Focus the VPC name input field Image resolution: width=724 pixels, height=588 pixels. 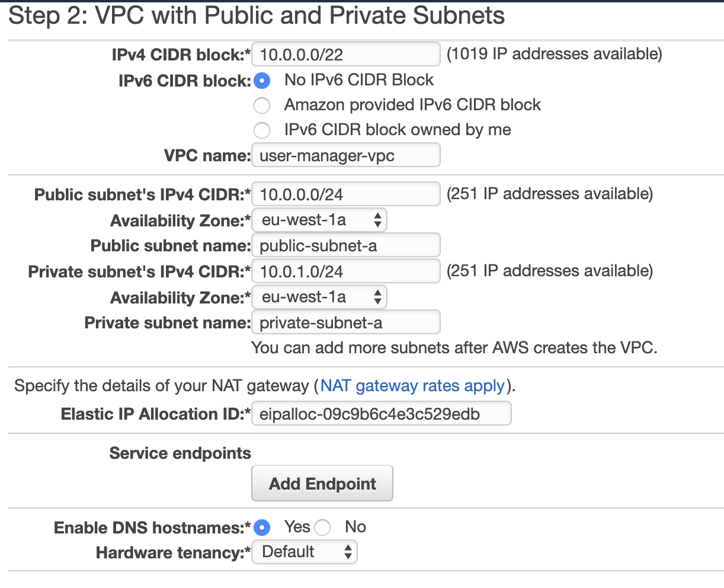click(x=346, y=156)
